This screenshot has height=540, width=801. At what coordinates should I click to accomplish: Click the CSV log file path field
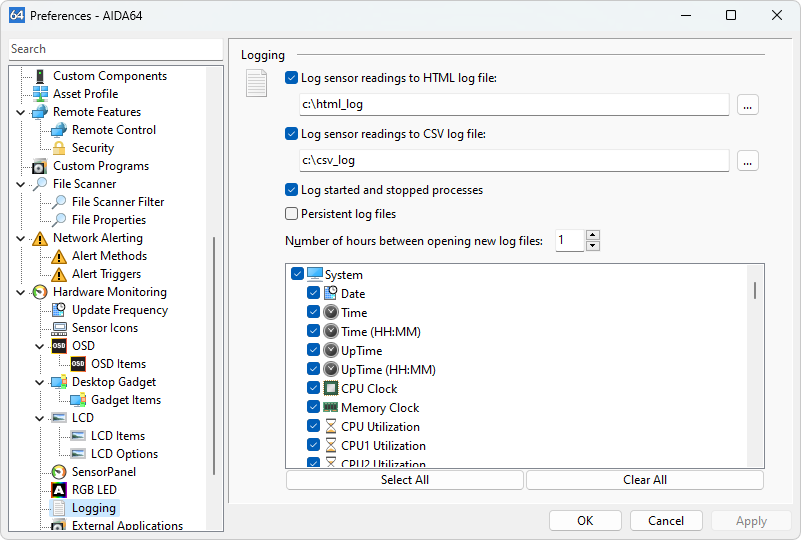click(x=514, y=160)
